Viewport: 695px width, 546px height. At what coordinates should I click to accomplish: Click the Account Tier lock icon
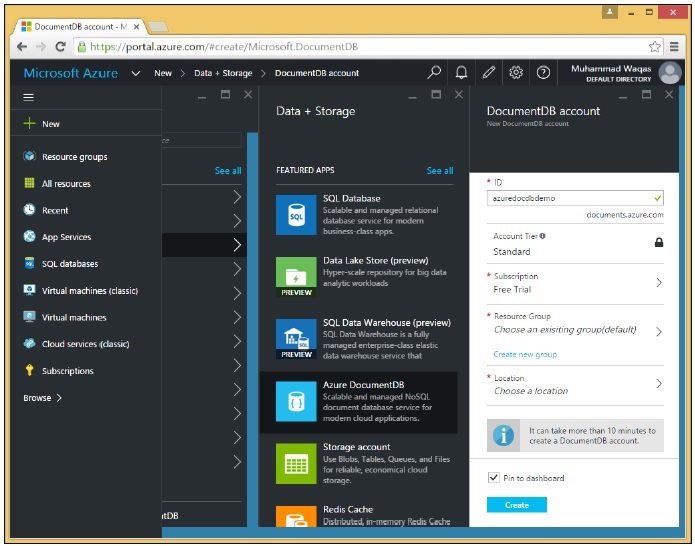point(659,242)
